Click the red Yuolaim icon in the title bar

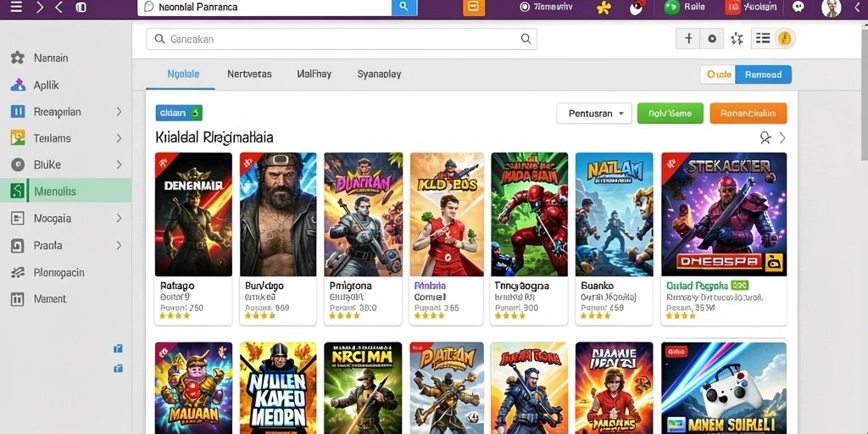click(x=732, y=7)
